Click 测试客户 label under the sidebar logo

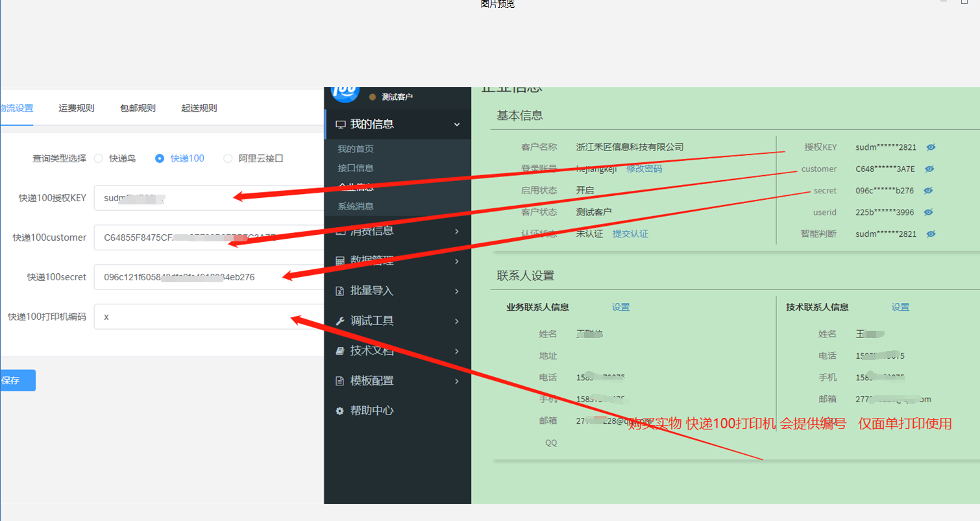[x=397, y=97]
